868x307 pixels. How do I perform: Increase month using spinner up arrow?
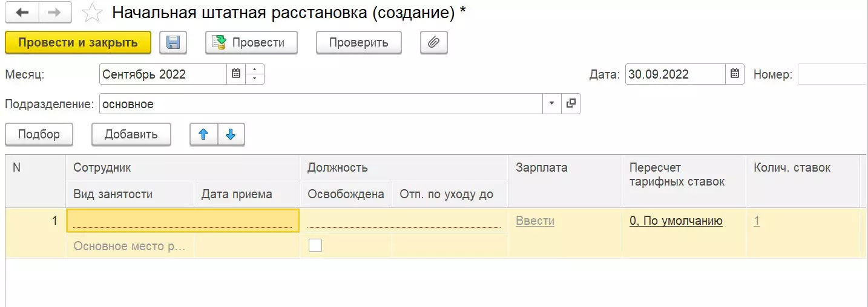pyautogui.click(x=255, y=70)
